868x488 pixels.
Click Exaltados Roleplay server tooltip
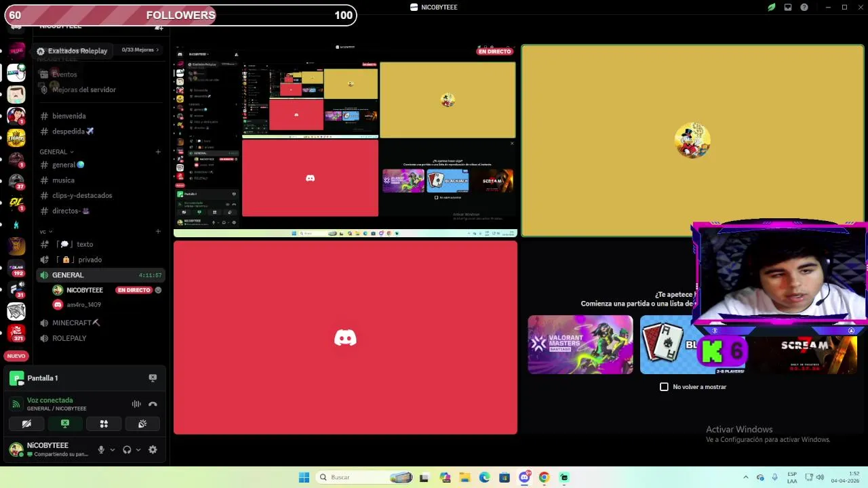(72, 51)
